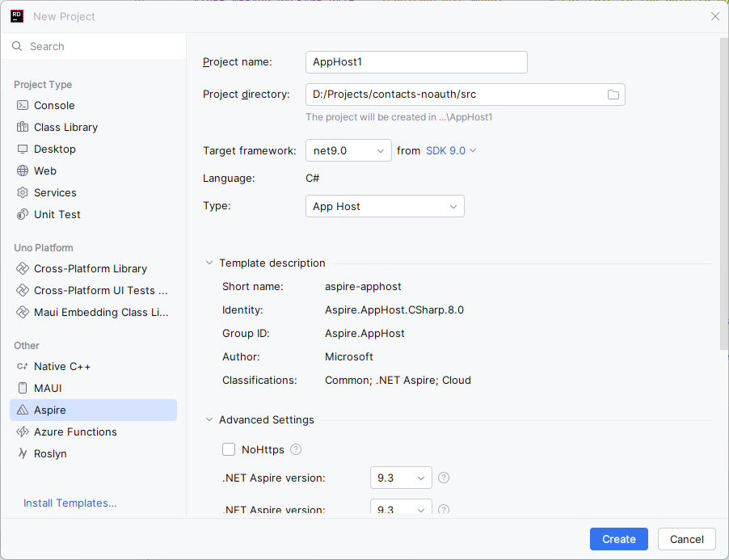Select the Class Library icon
This screenshot has height=560, width=729.
coord(23,127)
